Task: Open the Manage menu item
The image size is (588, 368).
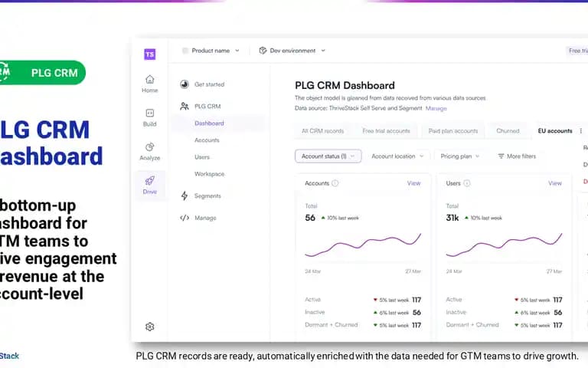Action: coord(205,218)
